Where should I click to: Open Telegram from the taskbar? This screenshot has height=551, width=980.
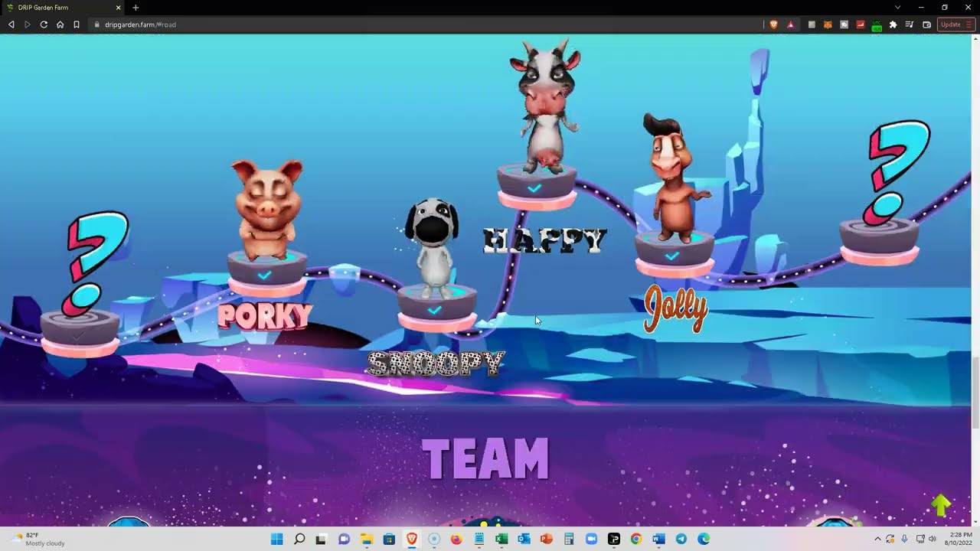coord(681,539)
